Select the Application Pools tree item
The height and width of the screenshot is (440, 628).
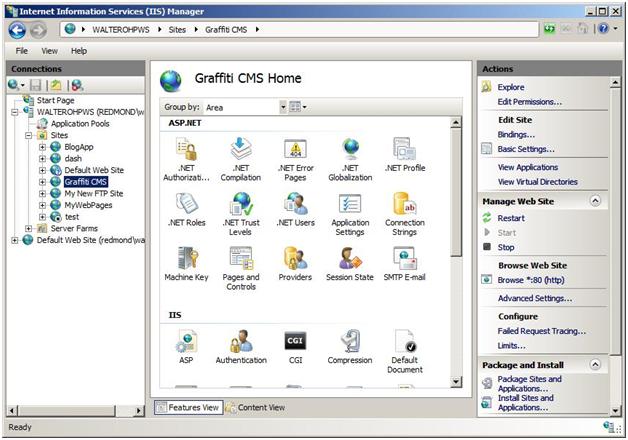click(x=80, y=124)
